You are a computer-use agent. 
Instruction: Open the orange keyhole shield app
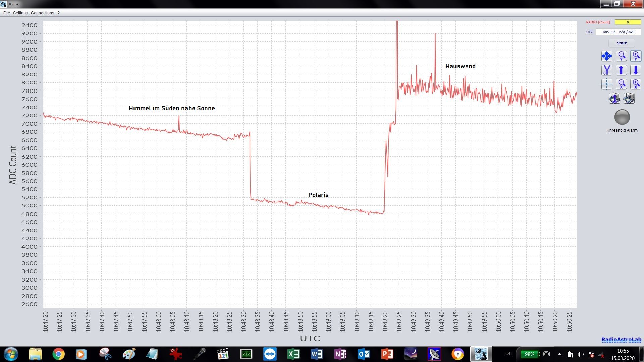[458, 354]
